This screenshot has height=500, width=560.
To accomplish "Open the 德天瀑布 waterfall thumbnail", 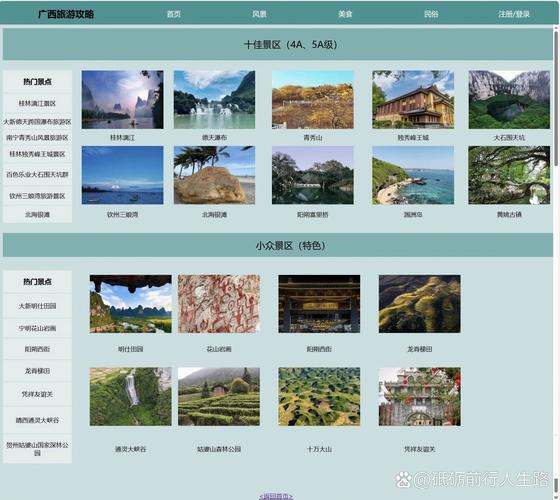I will click(214, 99).
